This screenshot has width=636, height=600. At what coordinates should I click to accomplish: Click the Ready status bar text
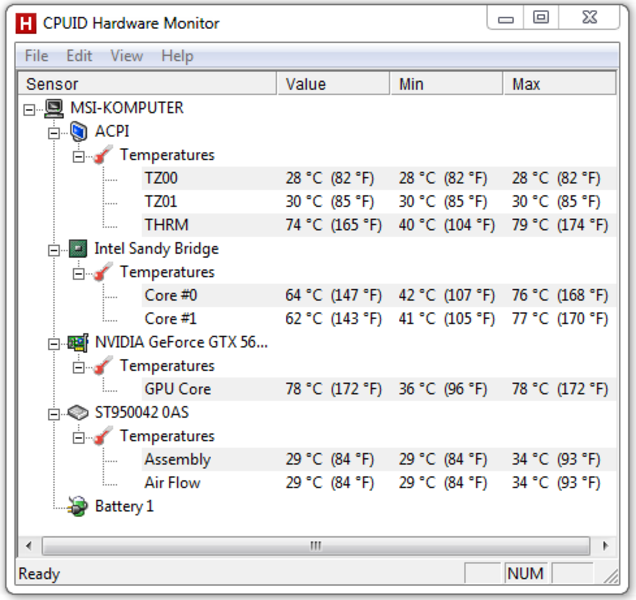pos(39,574)
